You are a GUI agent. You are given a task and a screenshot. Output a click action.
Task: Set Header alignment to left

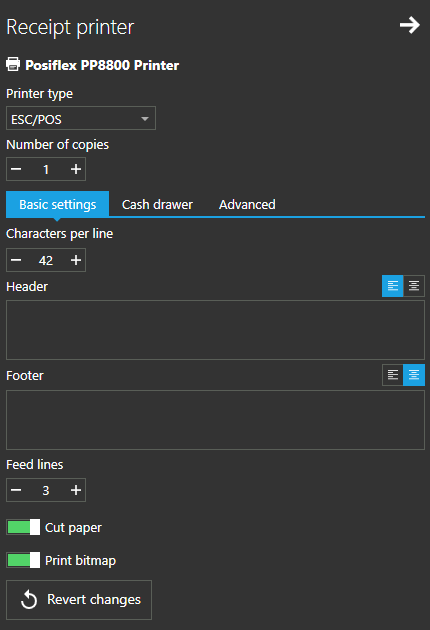393,286
